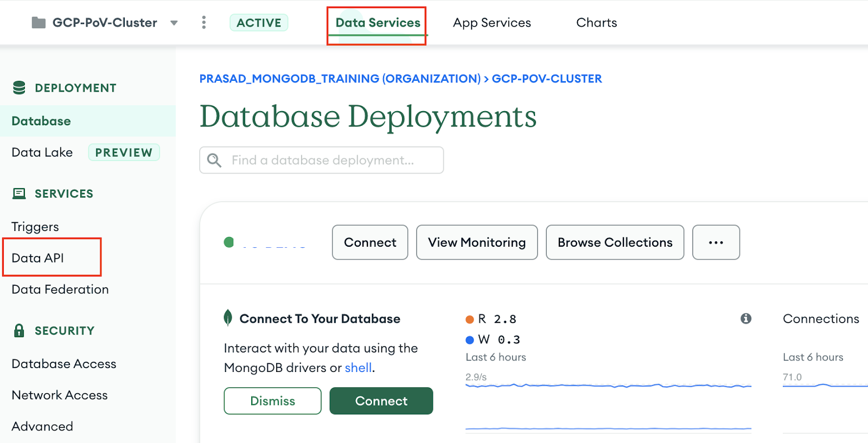The image size is (868, 443).
Task: Open Database Access settings
Action: (64, 364)
